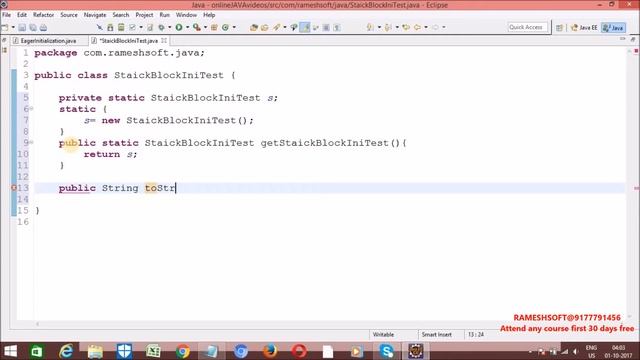Screen dimensions: 640x360
Task: Open the Window menu
Action: [x=186, y=15]
